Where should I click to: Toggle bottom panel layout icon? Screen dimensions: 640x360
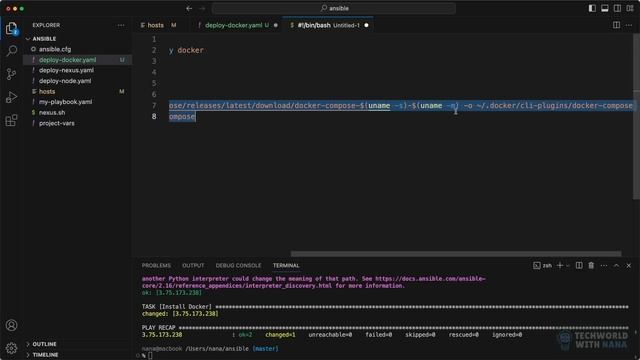[604, 8]
